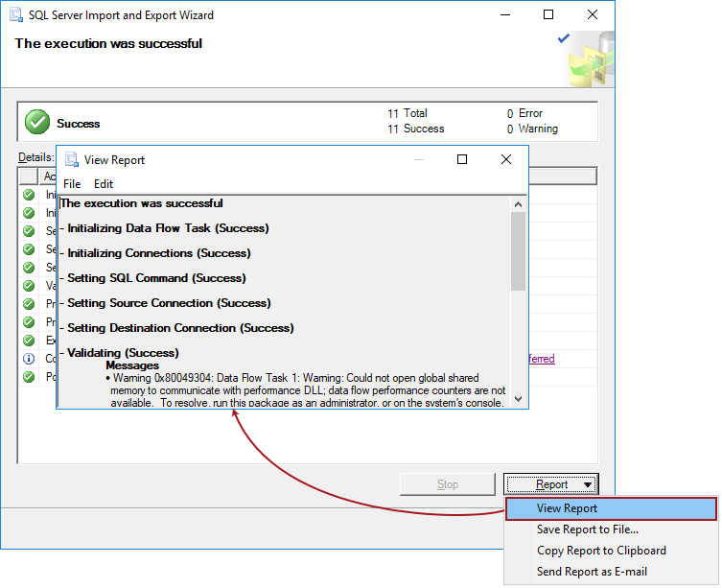Image resolution: width=722 pixels, height=588 pixels.
Task: Maximize the Import and Export Wizard window
Action: click(547, 14)
